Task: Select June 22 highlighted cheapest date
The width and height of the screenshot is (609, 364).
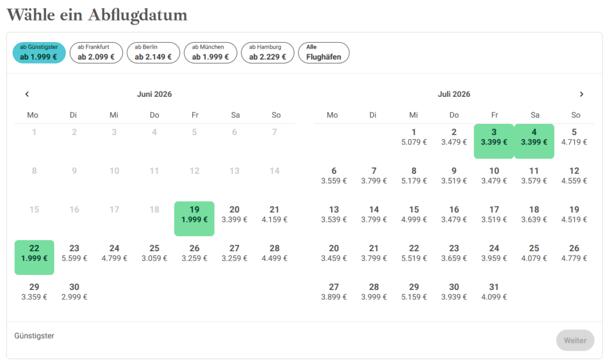Action: (34, 257)
